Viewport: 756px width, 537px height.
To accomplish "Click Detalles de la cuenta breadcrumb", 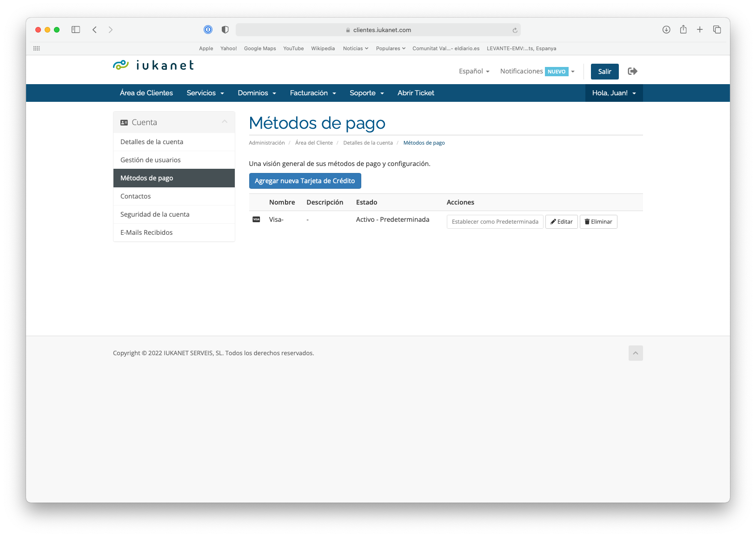I will point(368,143).
